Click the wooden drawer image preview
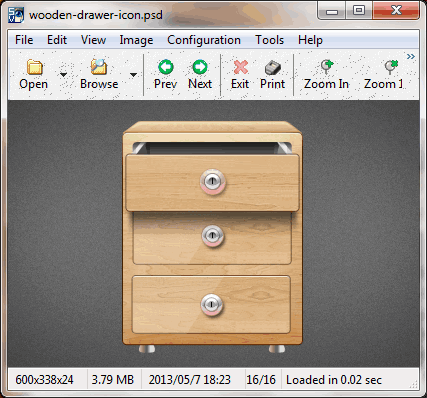 tap(213, 235)
